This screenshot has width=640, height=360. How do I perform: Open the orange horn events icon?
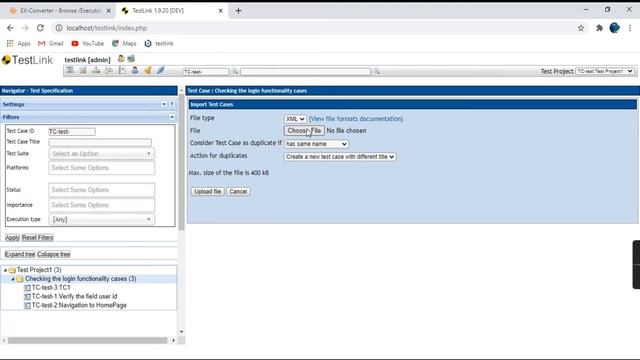point(148,71)
